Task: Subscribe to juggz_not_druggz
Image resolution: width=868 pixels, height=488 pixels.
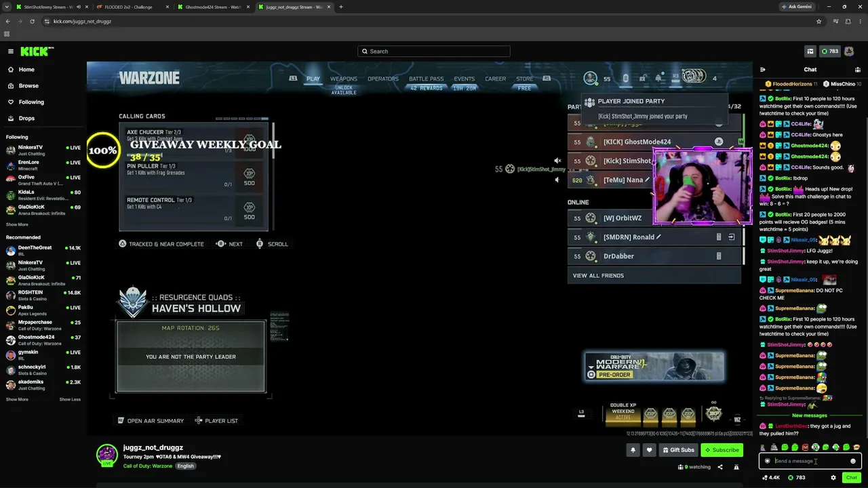Action: point(722,450)
